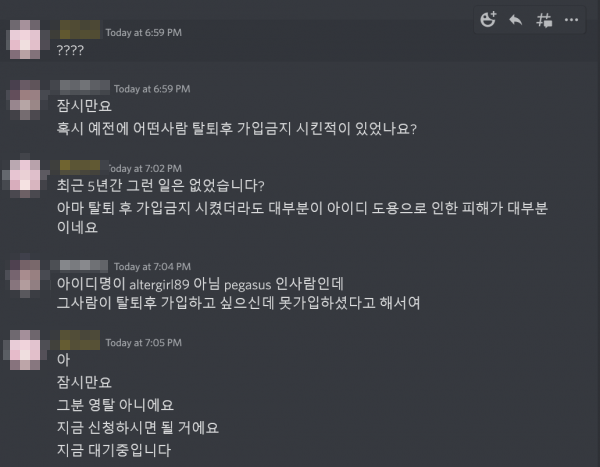
Task: Open the more options ellipsis menu
Action: tap(571, 20)
